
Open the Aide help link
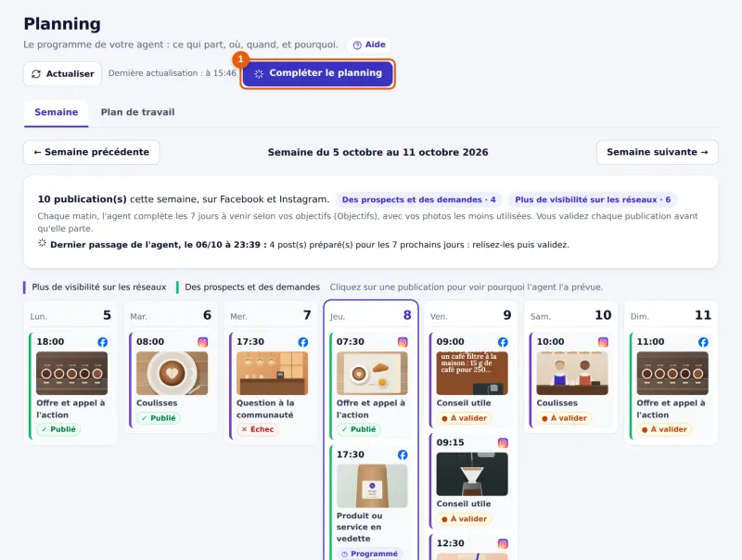(x=369, y=45)
